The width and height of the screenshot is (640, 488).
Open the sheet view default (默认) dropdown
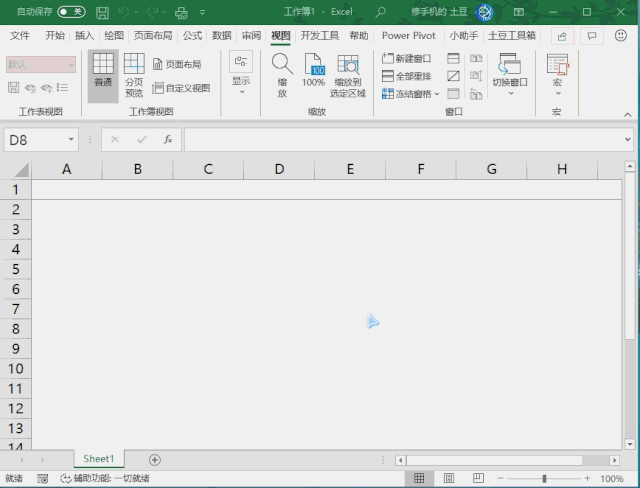(41, 64)
